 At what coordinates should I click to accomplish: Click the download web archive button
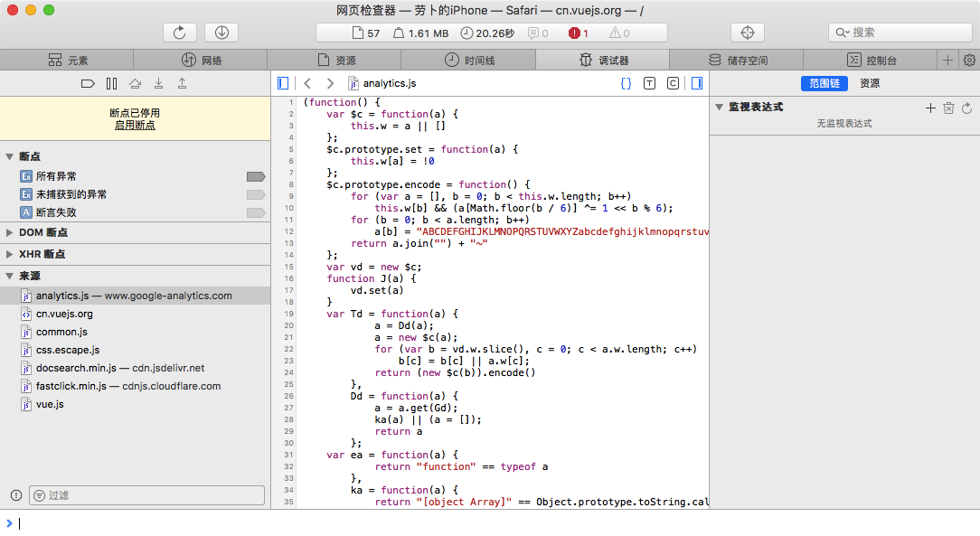[221, 33]
